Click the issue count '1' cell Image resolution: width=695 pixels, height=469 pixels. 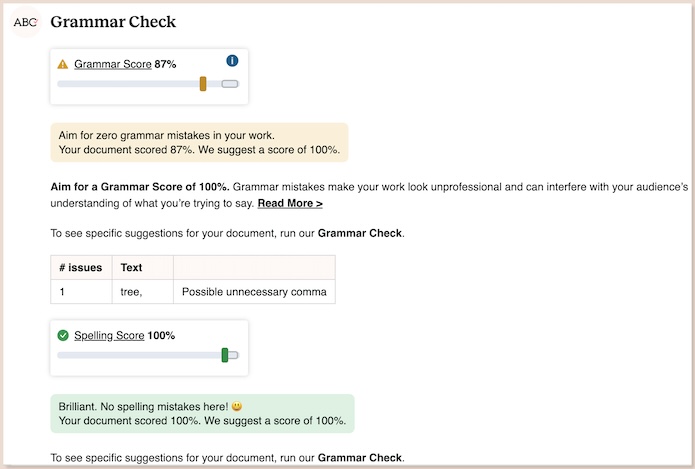(x=81, y=292)
